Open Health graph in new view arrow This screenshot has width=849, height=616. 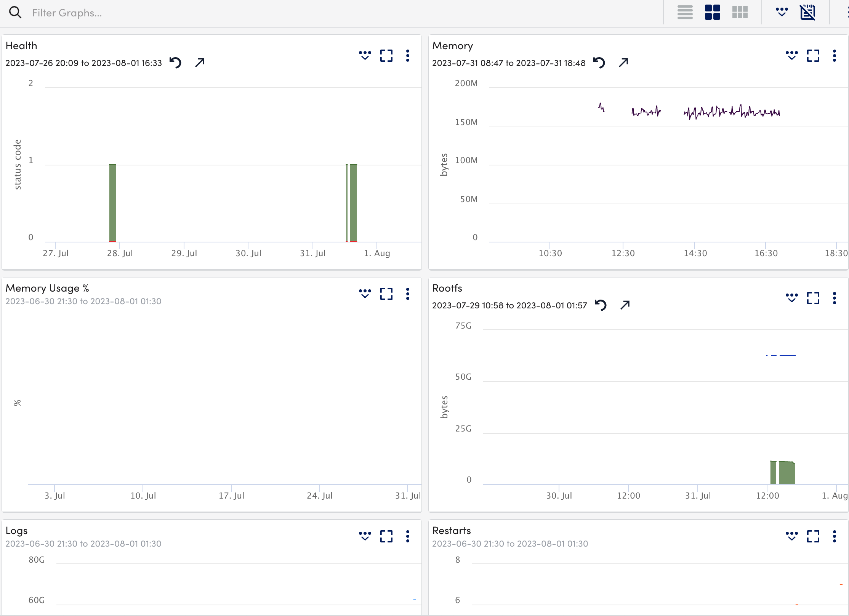pos(200,63)
